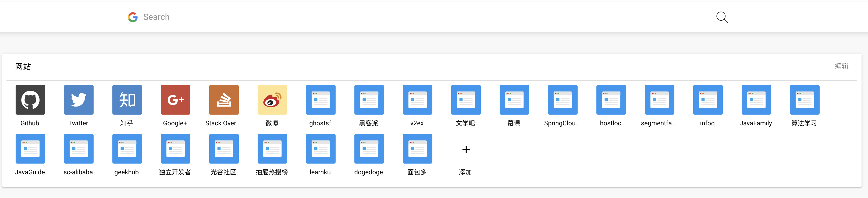Visit the Stack Overflow shortcut icon

coord(224,100)
